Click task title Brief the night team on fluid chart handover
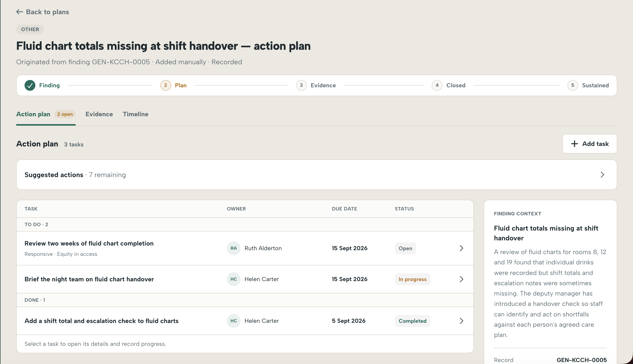 point(89,279)
